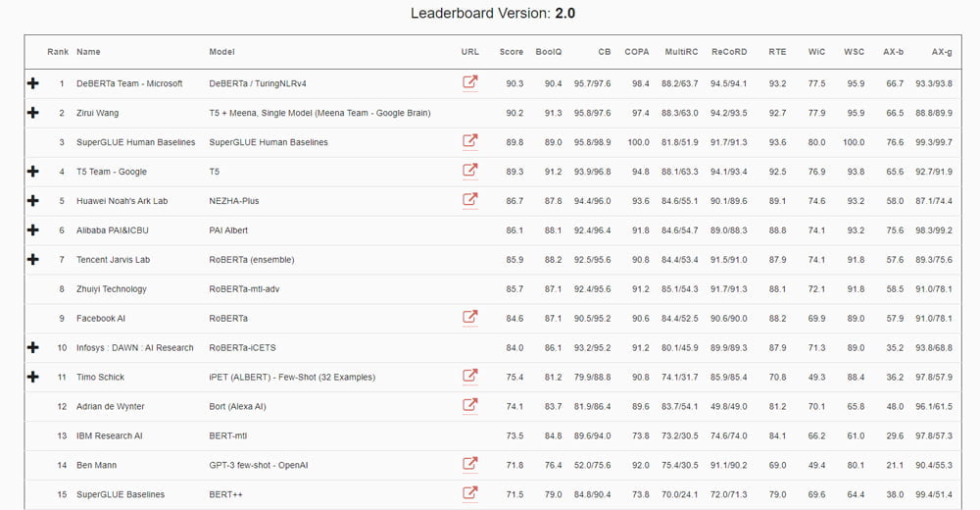Expand the Infosys DAWN AI Research row
This screenshot has width=980, height=510.
click(x=33, y=348)
